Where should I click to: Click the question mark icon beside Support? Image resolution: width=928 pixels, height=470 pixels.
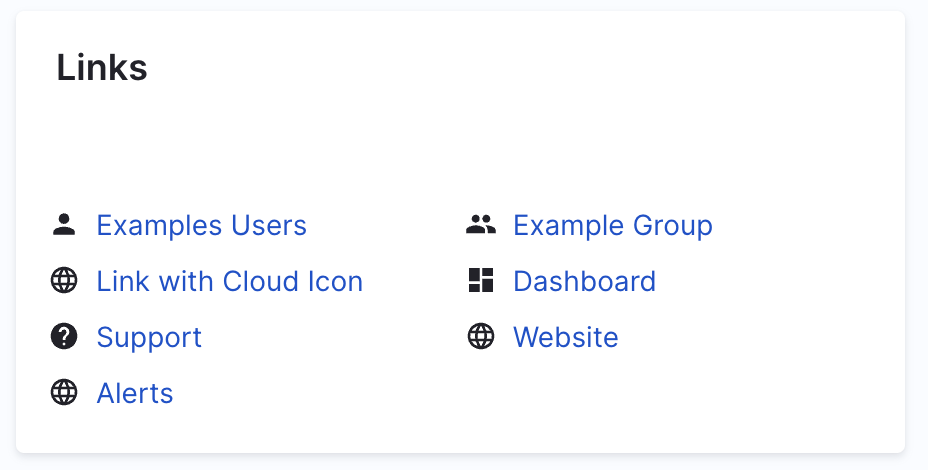(x=64, y=337)
